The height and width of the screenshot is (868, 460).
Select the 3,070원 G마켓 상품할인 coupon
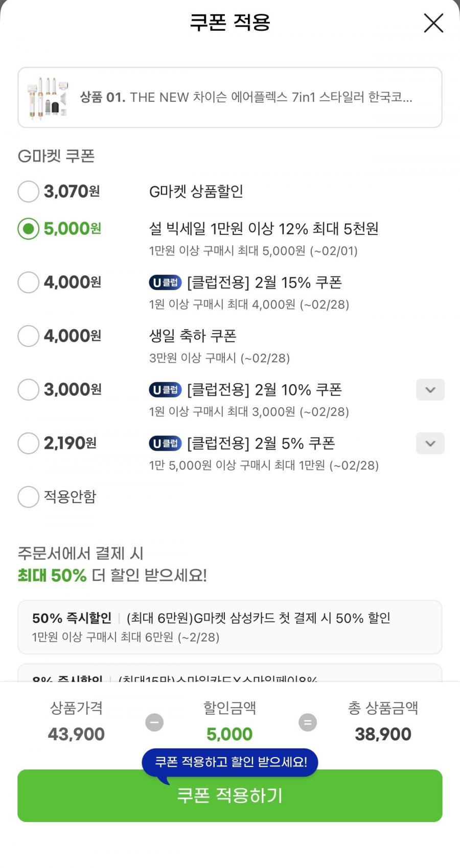29,192
